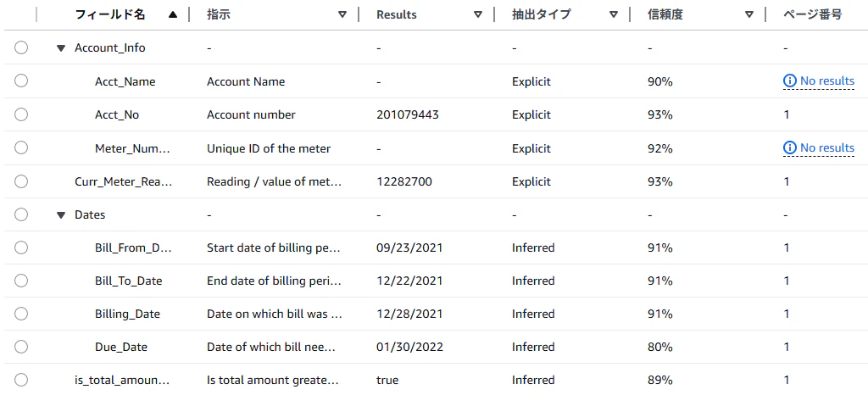Select the Acct_No row radio button
The width and height of the screenshot is (868, 395).
[x=21, y=114]
